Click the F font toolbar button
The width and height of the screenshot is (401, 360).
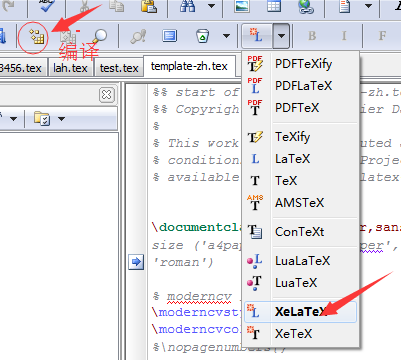point(382,36)
